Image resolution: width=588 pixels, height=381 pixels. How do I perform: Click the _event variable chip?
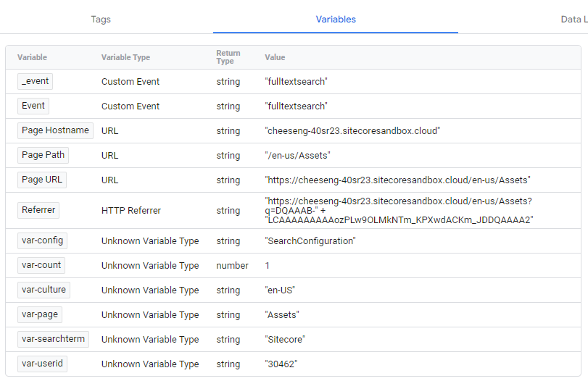(35, 82)
